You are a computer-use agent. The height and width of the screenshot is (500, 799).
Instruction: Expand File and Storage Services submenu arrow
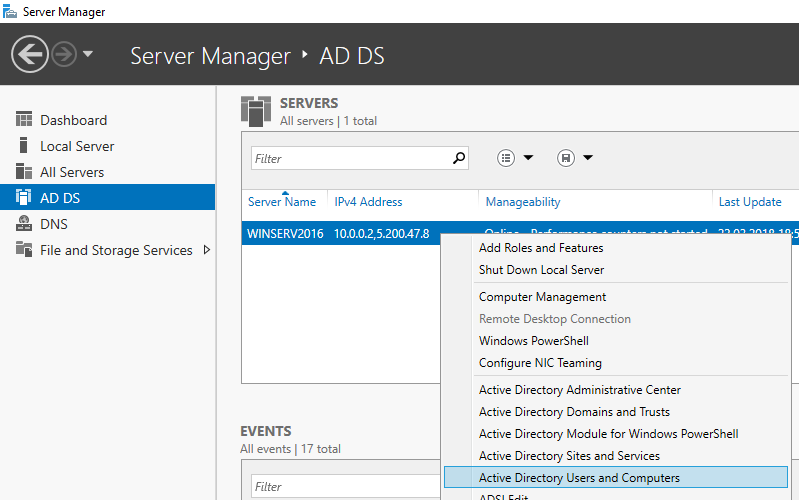206,250
